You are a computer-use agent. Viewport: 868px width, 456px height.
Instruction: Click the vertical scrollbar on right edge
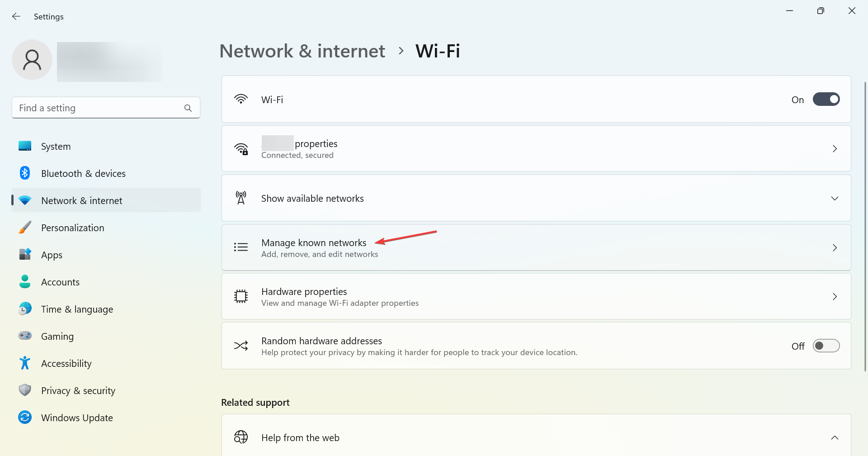coord(865,226)
